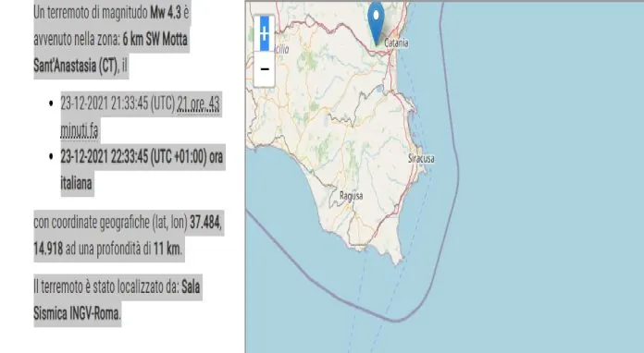The image size is (644, 353).
Task: Click the '23-12-2021 22:33:45 (UTC +01:00)' timestamp
Action: [133, 156]
